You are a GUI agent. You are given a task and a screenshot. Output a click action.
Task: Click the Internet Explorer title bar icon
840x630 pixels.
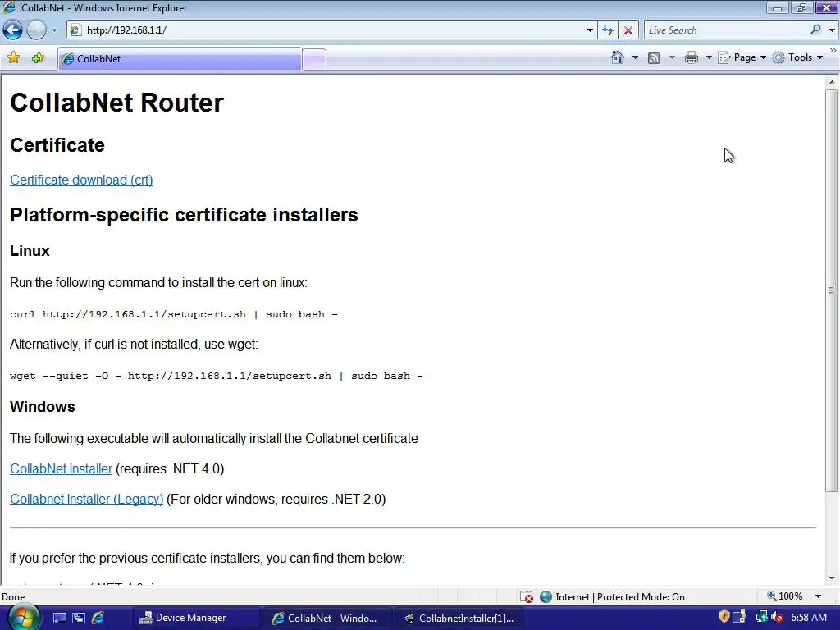(9, 7)
